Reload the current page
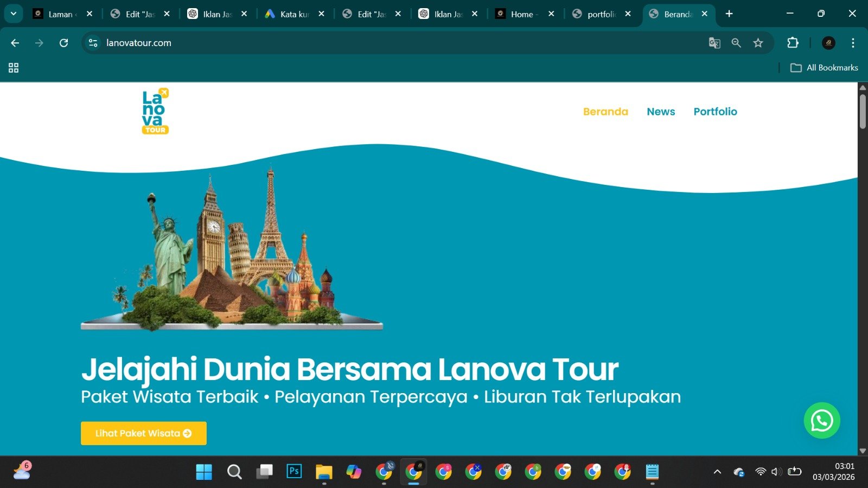Viewport: 868px width, 488px height. (x=63, y=43)
